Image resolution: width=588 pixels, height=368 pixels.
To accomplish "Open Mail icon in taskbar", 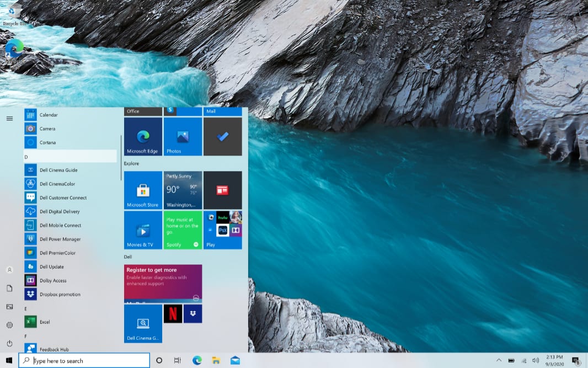I will point(235,360).
